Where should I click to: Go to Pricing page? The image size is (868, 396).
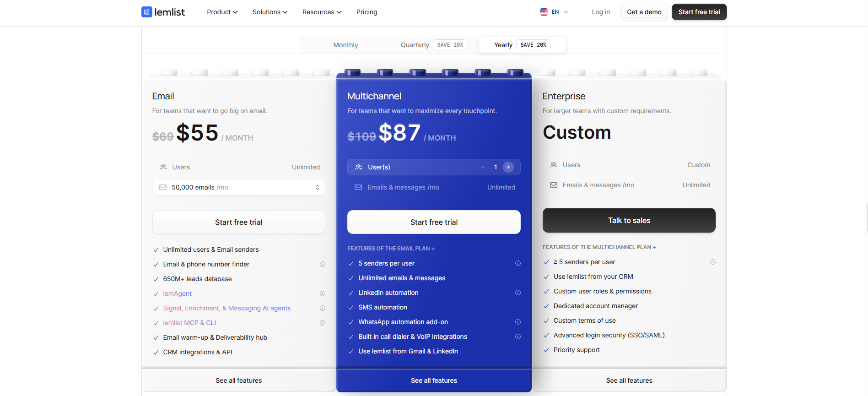367,12
